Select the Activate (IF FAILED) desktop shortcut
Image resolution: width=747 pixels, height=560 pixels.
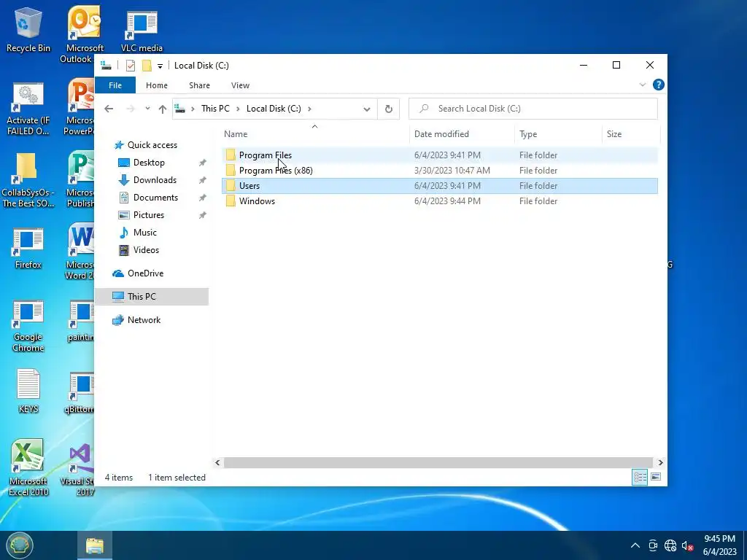(28, 109)
